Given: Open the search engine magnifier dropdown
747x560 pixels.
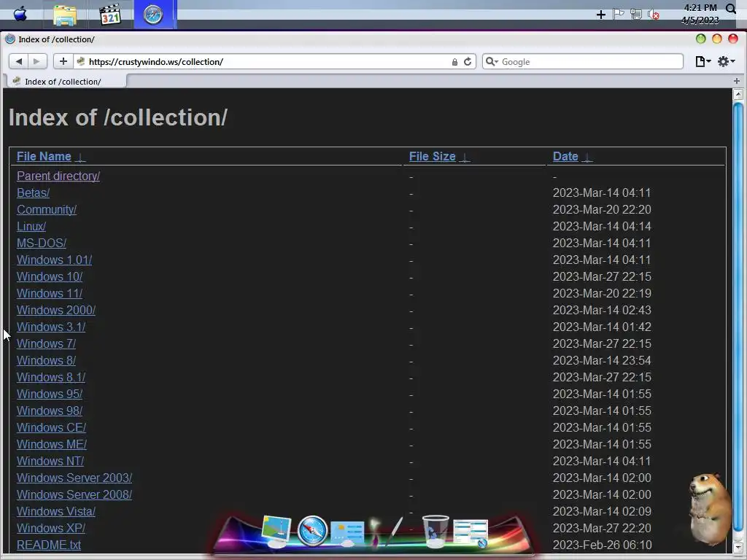Looking at the screenshot, I should (492, 61).
